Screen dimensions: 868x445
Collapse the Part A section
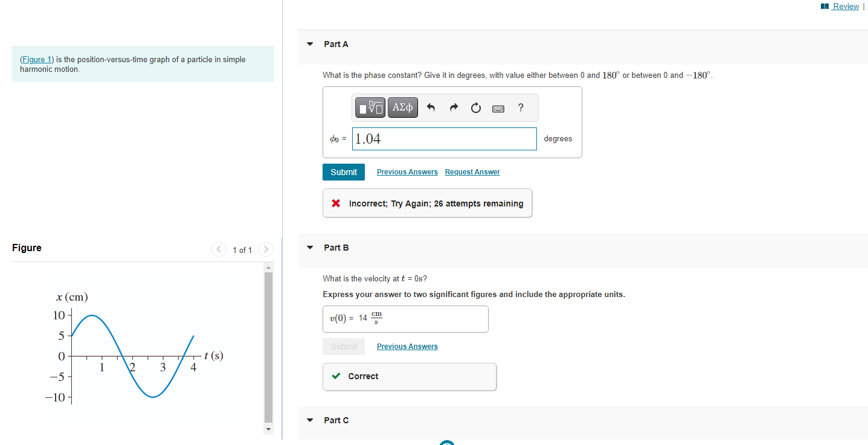coord(310,44)
